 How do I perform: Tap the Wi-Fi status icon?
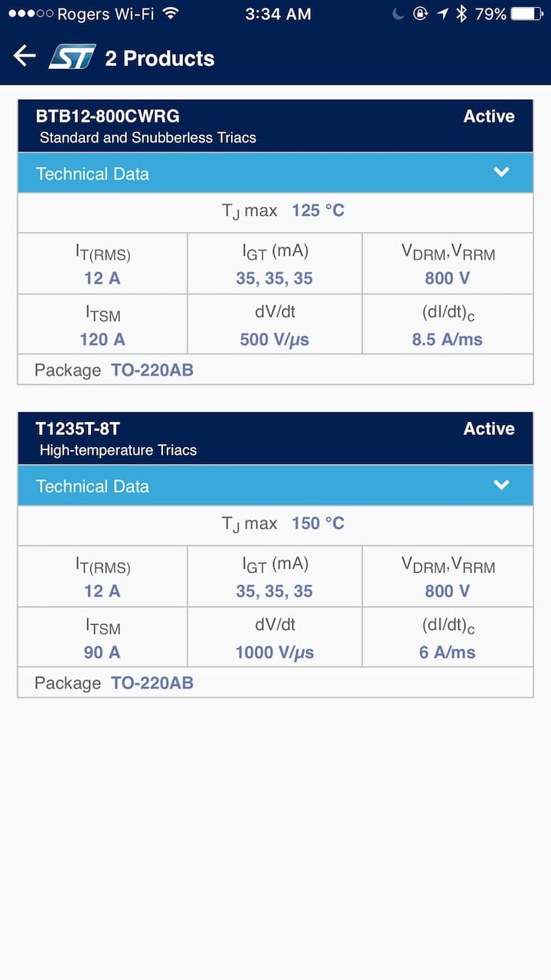(171, 14)
